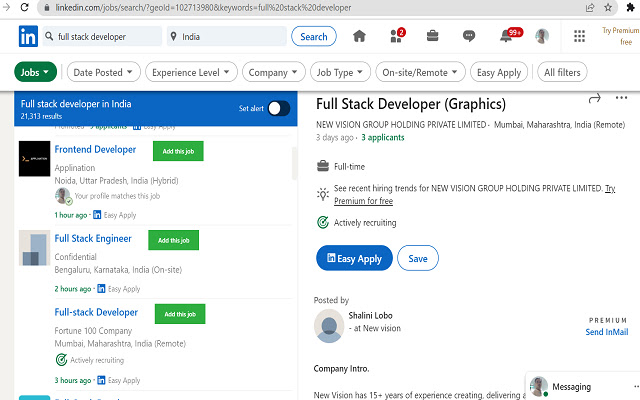Add the Full-stack Developer job
This screenshot has width=640, height=400.
pyautogui.click(x=180, y=314)
